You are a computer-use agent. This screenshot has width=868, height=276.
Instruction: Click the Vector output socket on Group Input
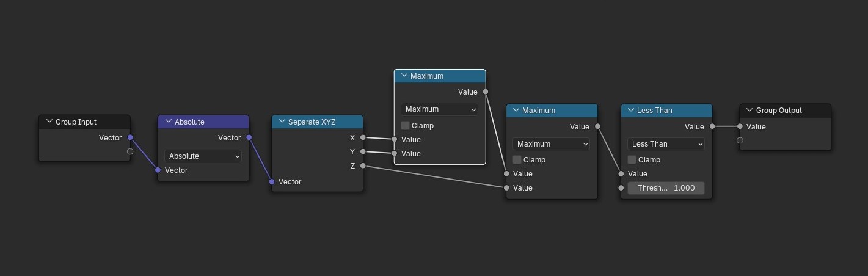coord(130,137)
